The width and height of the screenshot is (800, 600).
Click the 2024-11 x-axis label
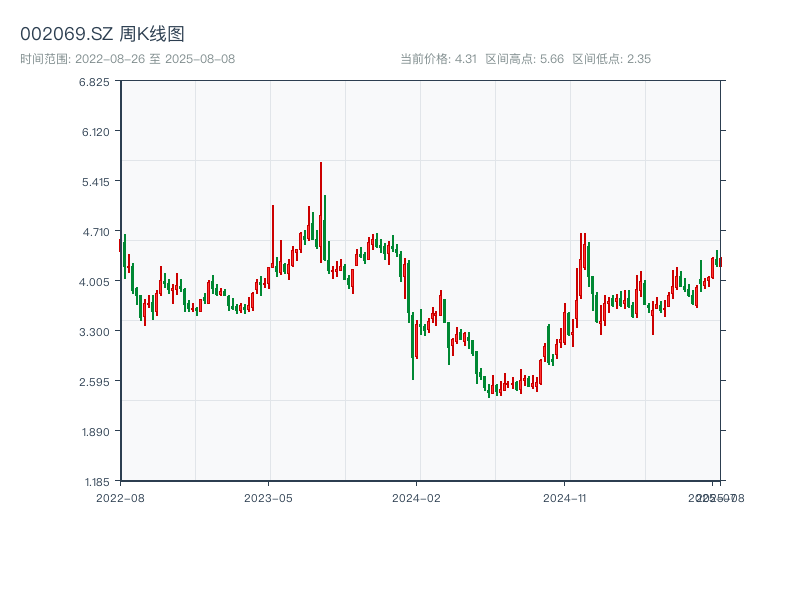[564, 498]
